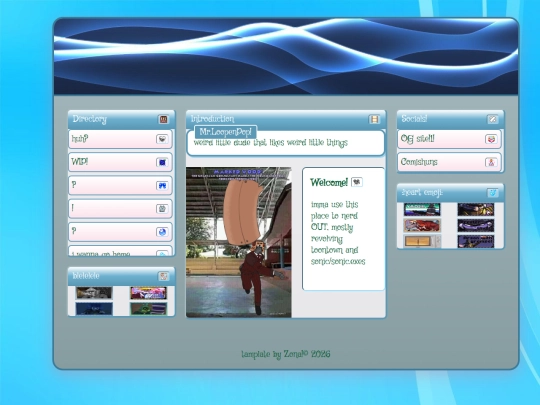The image size is (540, 405).
Task: Click the blelele panel title
Action: [x=86, y=276]
